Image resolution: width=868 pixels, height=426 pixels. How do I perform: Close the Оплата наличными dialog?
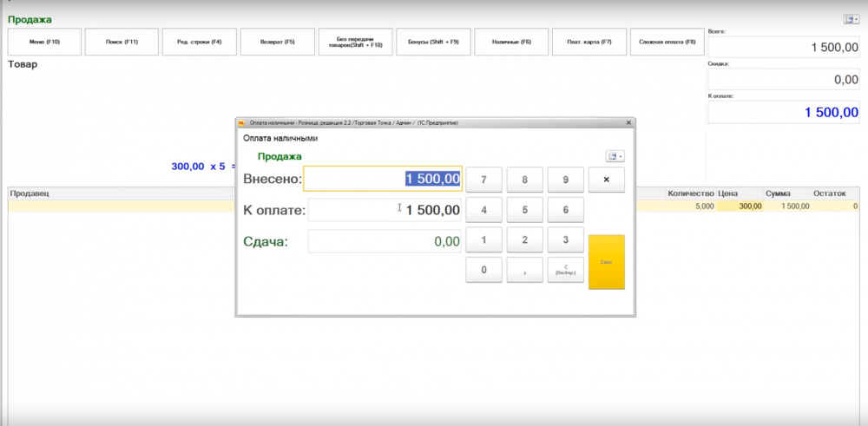coord(628,123)
